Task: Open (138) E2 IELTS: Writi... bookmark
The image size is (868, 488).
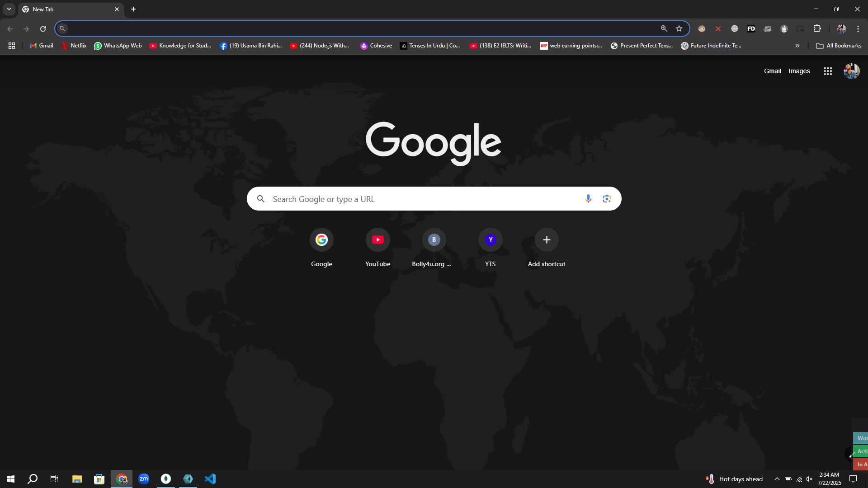Action: pos(500,46)
